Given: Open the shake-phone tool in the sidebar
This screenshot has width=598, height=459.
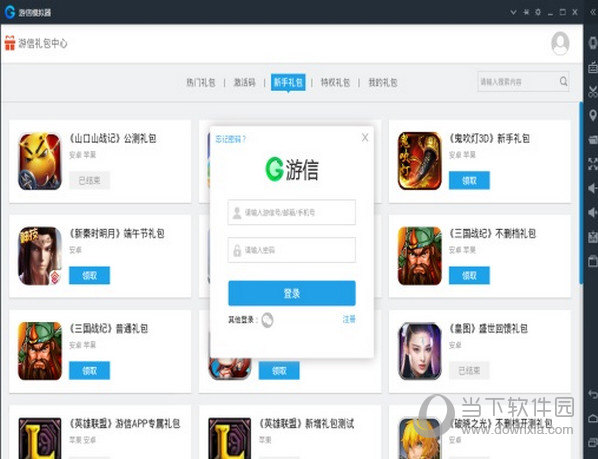Looking at the screenshot, I should pyautogui.click(x=593, y=42).
